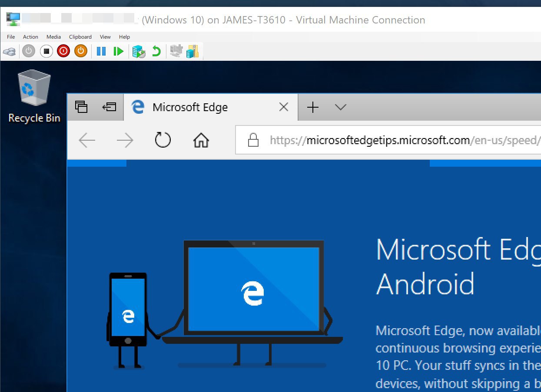Open the File menu
541x392 pixels.
coord(11,37)
